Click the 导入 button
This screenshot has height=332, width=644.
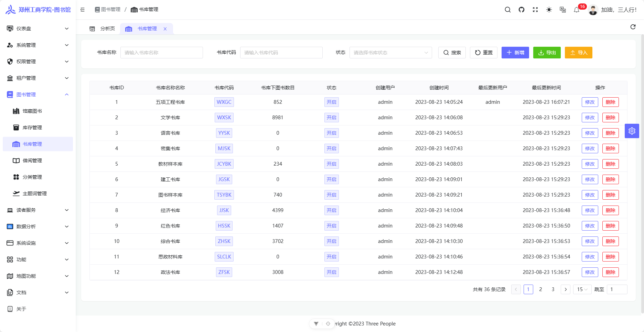(579, 53)
